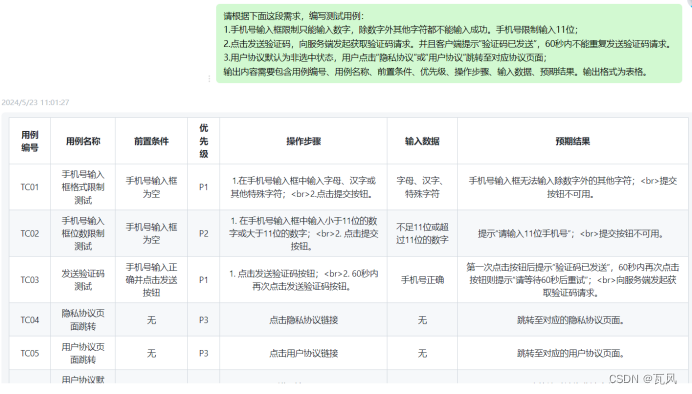Click the 前置条件 column header
Screen dimensions: 692x394
(151, 141)
